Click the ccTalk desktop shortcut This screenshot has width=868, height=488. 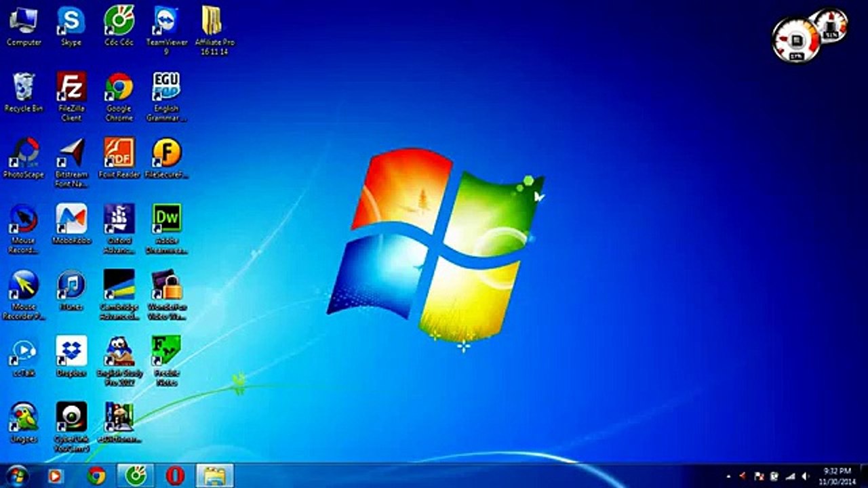(24, 356)
